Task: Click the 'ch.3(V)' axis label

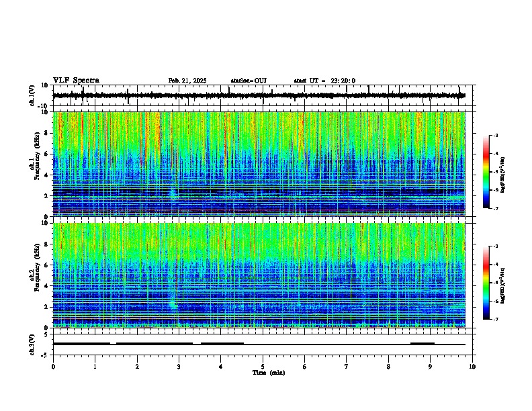Action: coord(32,345)
